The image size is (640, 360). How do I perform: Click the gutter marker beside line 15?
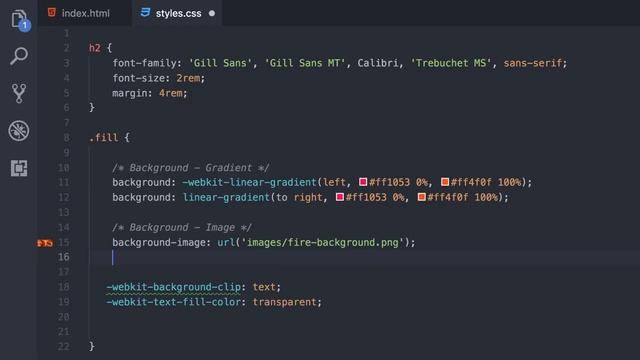[45, 243]
